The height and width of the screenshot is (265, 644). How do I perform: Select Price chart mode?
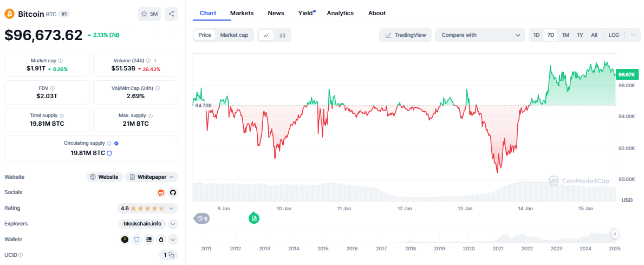pyautogui.click(x=205, y=35)
